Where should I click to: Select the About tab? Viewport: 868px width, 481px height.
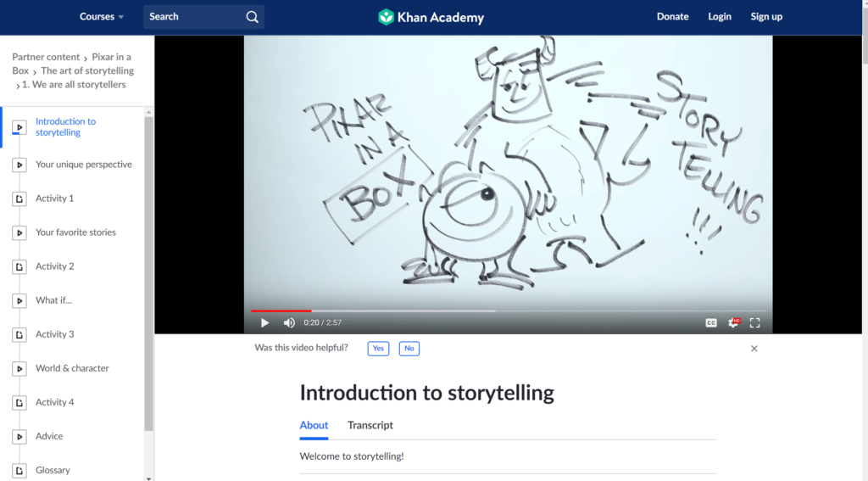coord(314,425)
